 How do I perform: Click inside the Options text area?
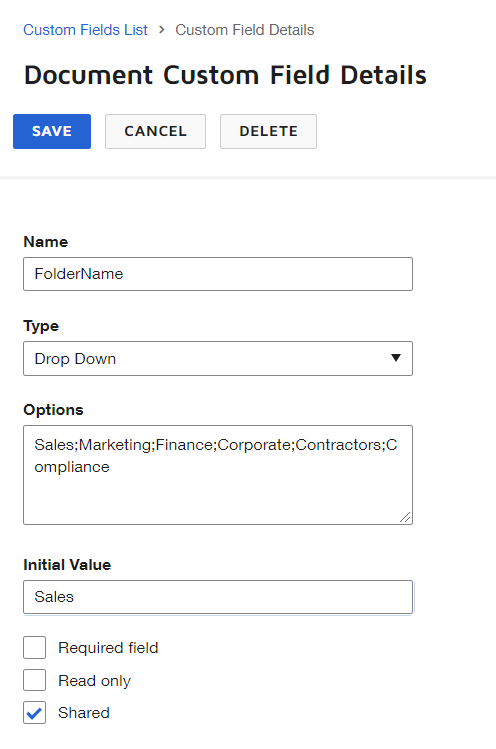[218, 475]
